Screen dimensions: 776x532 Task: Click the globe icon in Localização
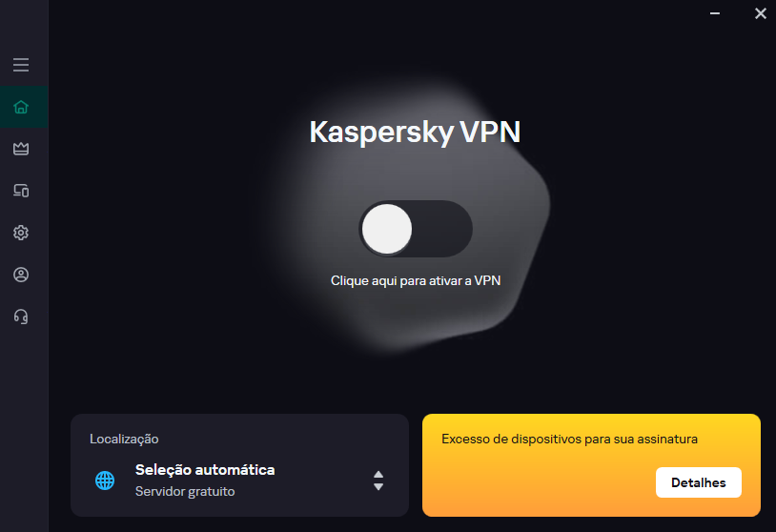pos(105,481)
